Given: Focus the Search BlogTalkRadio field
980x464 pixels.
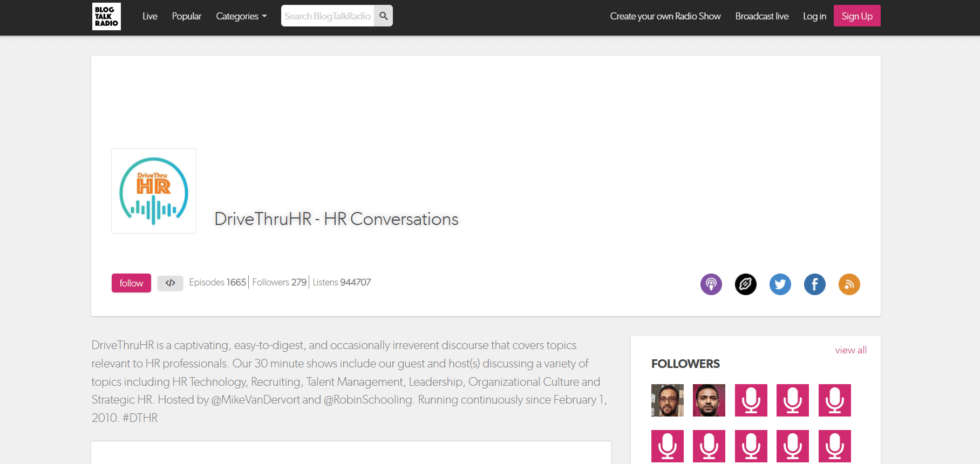Looking at the screenshot, I should click(328, 16).
